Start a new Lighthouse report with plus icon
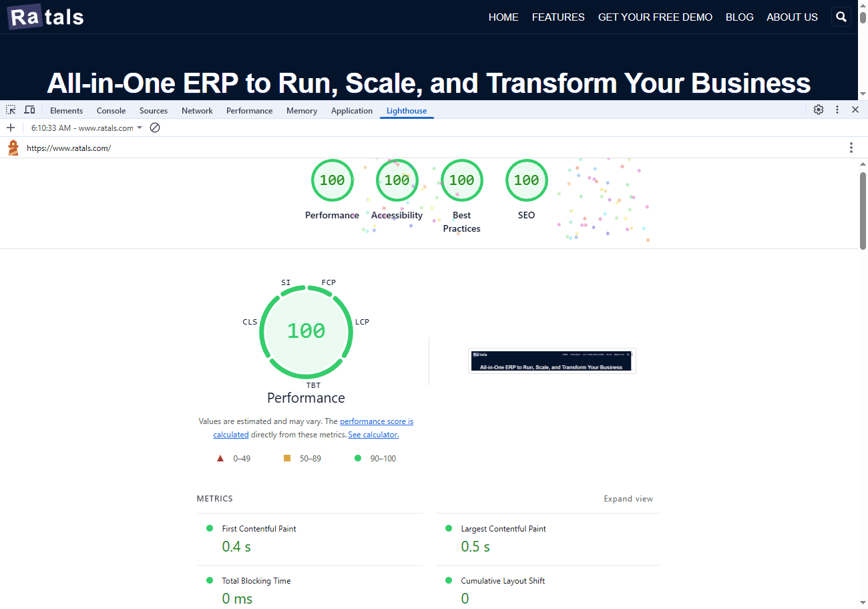Image resolution: width=868 pixels, height=609 pixels. point(11,128)
